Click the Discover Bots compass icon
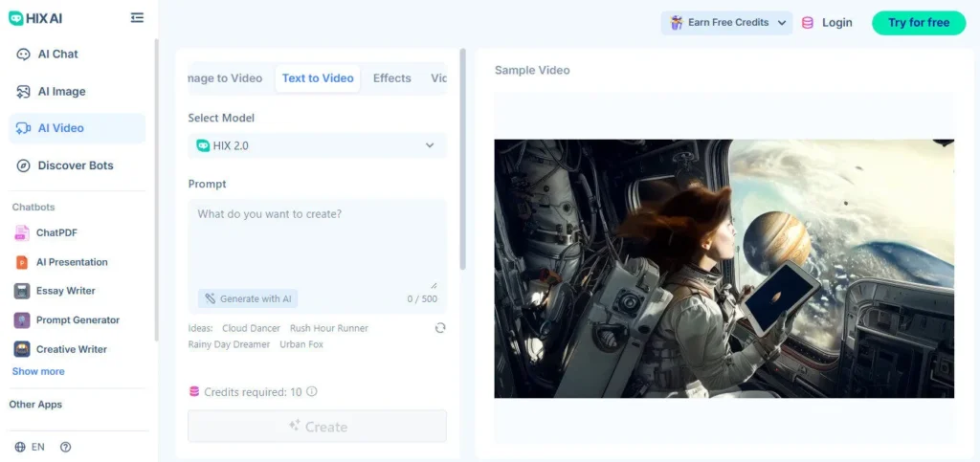Screen dimensions: 980x462 pos(23,165)
